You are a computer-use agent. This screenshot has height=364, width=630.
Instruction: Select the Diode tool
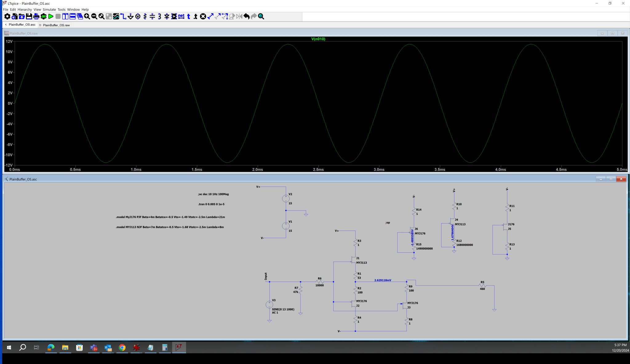point(167,17)
